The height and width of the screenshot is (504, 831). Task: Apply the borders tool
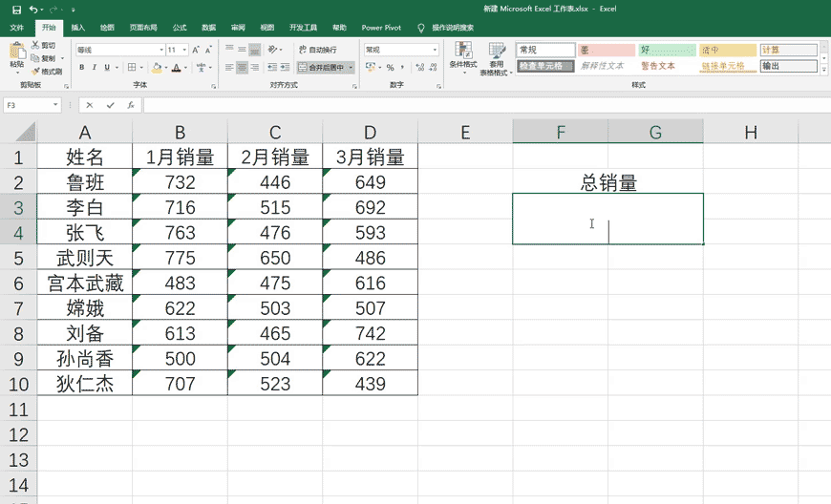[x=132, y=67]
